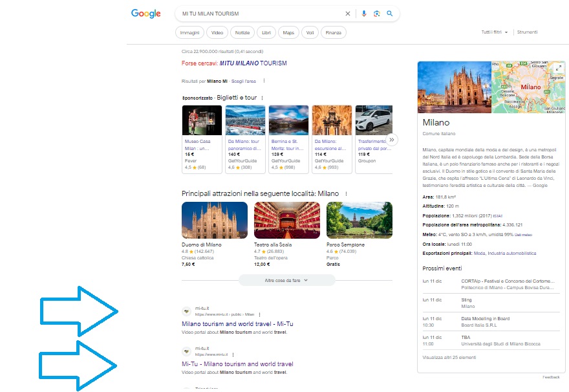The width and height of the screenshot is (569, 392).
Task: Open the Duomo photo in the Milano panel
Action: (455, 87)
